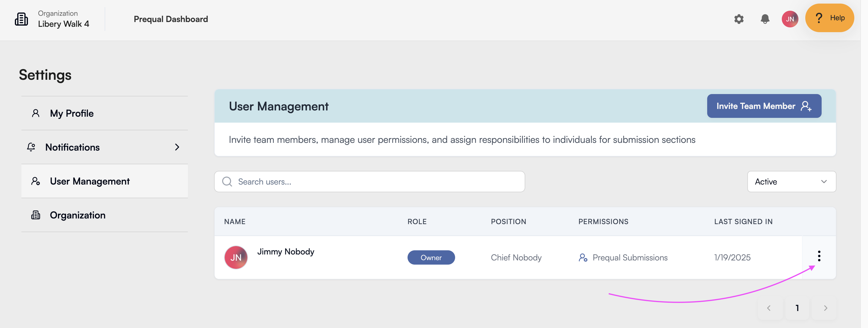The height and width of the screenshot is (328, 868).
Task: Click the organization building icon in header
Action: [x=21, y=19]
